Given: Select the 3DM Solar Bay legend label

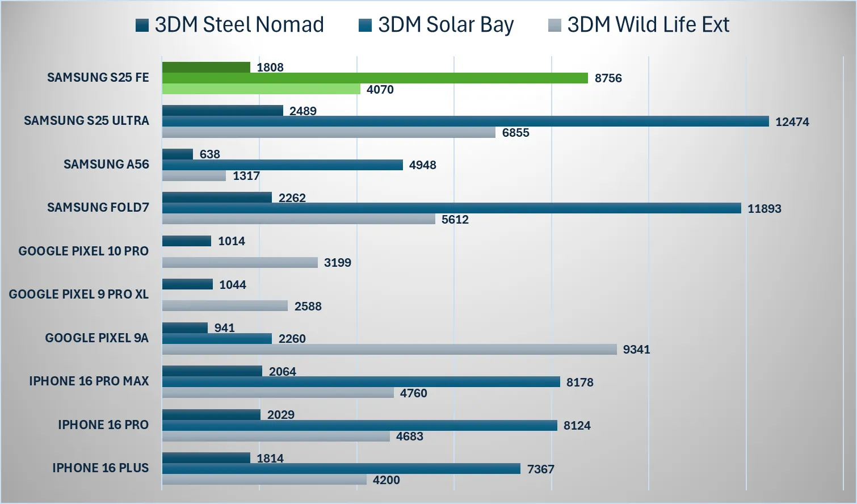Looking at the screenshot, I should [446, 25].
